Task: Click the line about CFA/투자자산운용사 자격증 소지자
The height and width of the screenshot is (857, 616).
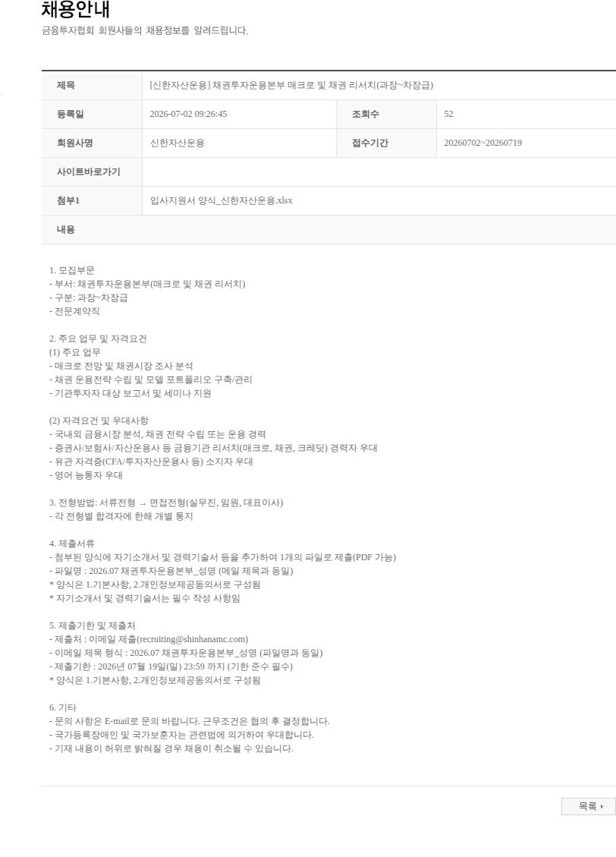Action: tap(151, 462)
